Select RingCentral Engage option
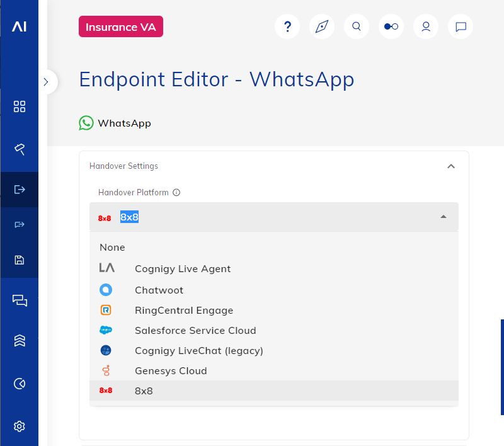 click(x=274, y=311)
